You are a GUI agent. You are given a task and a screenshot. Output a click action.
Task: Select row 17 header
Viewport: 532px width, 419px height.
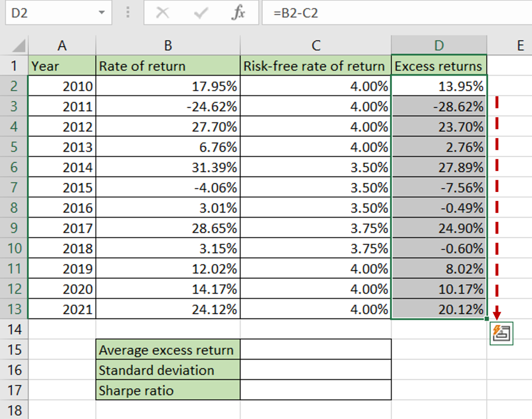coord(14,391)
